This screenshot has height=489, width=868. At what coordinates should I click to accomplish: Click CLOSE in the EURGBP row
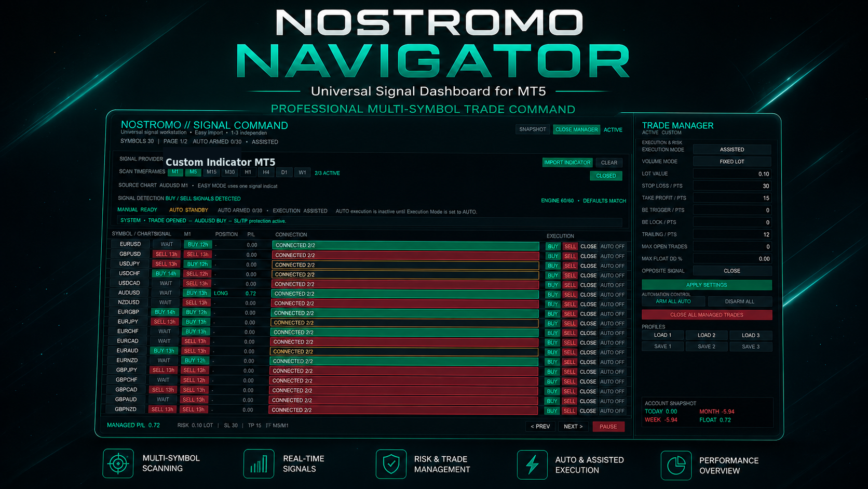tap(588, 314)
